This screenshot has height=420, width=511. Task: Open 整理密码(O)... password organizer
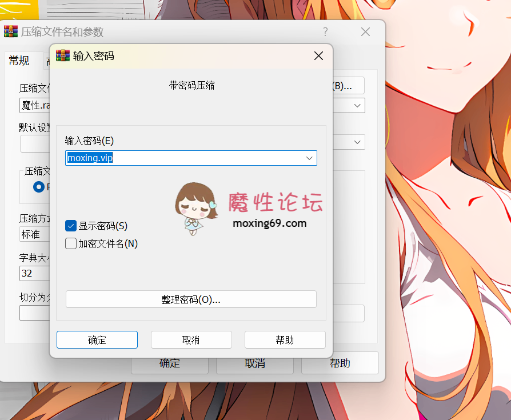click(191, 299)
